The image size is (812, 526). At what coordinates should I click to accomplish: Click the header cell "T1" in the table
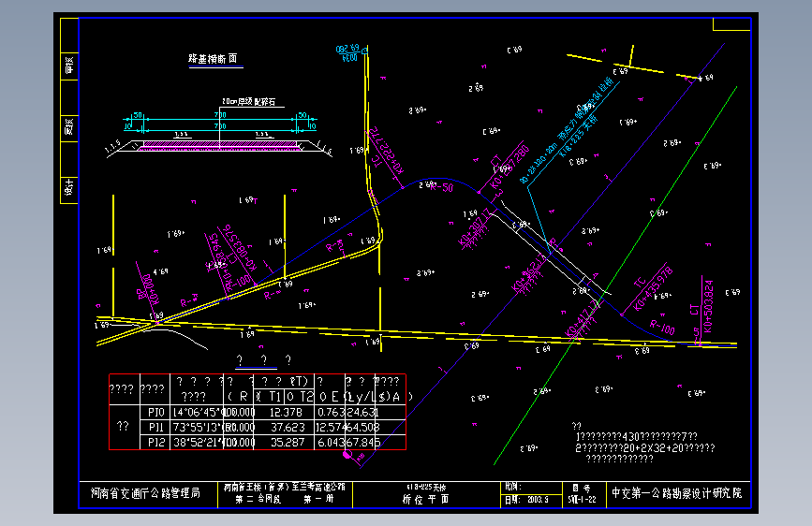[275, 397]
